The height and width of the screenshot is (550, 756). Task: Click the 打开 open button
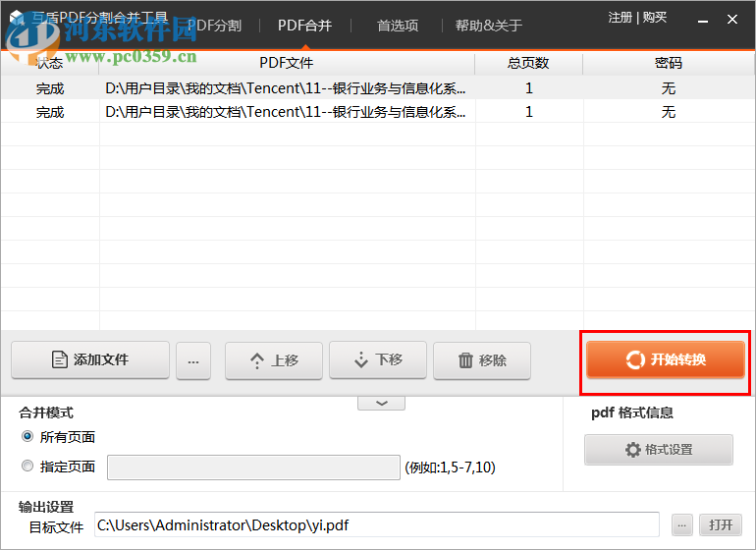721,524
